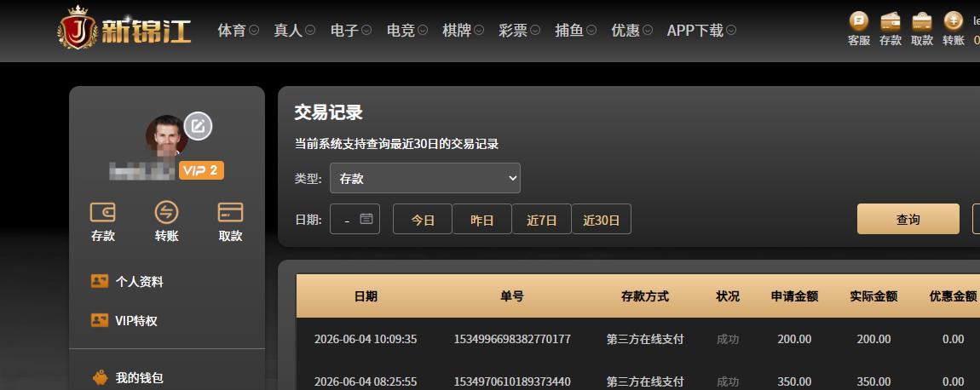Click the VIP特权 sidebar icon
980x390 pixels.
[100, 321]
